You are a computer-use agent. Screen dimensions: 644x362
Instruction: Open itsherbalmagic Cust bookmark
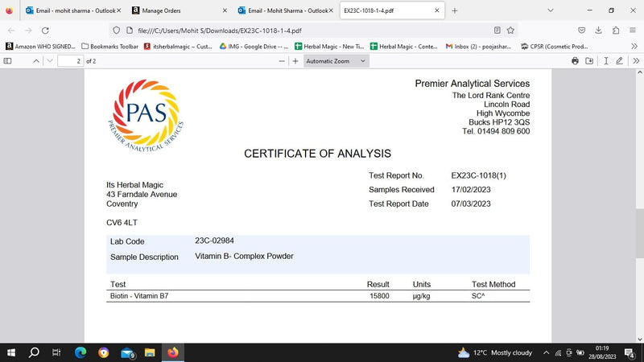tap(178, 47)
